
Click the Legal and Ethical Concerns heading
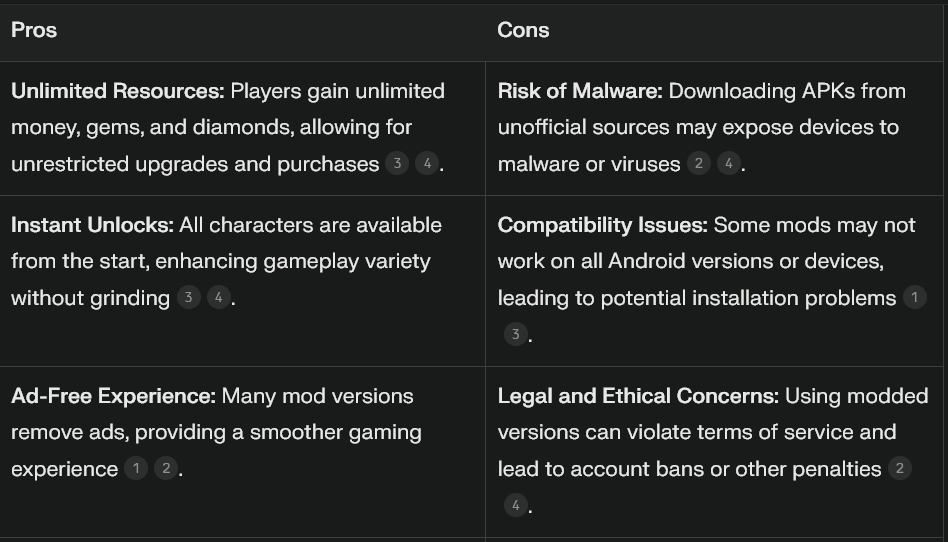click(638, 396)
